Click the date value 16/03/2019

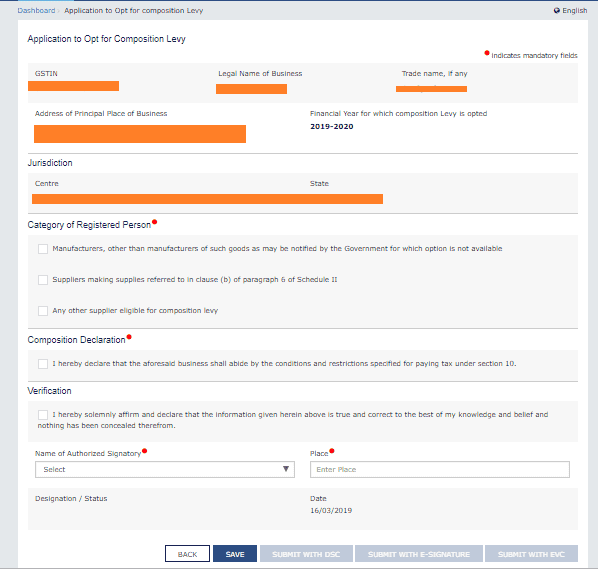331,511
